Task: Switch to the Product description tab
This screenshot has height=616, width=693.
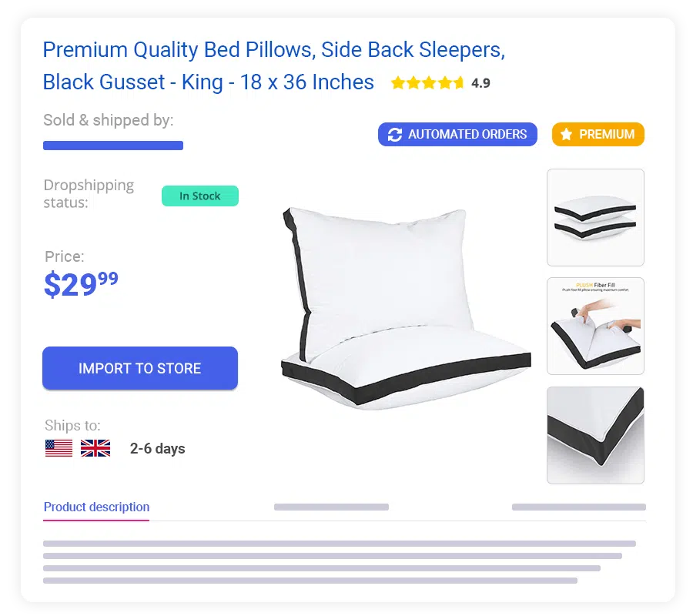Action: tap(96, 507)
